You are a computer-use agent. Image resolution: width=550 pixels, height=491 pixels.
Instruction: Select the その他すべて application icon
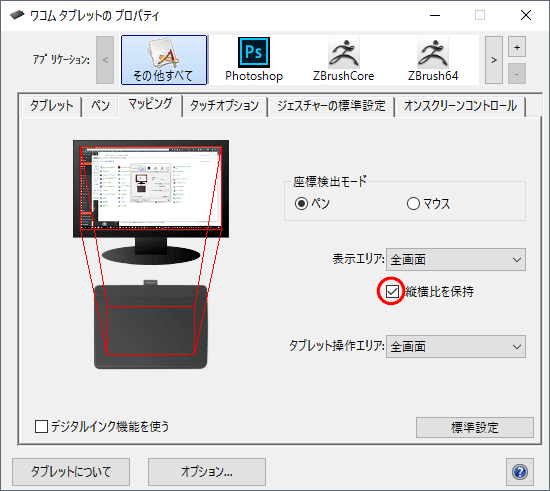coord(164,60)
